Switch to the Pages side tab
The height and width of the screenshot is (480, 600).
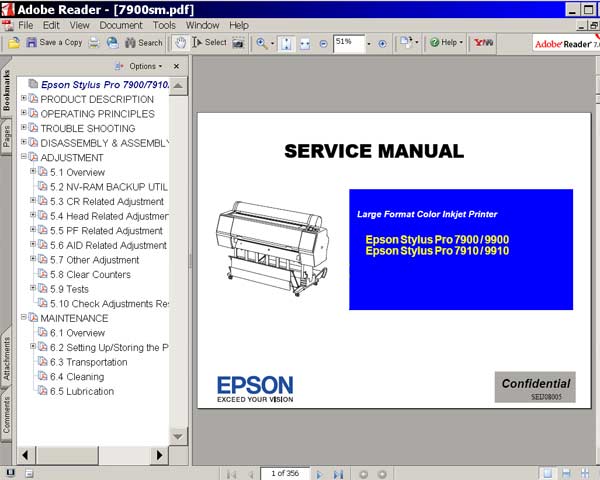point(7,136)
